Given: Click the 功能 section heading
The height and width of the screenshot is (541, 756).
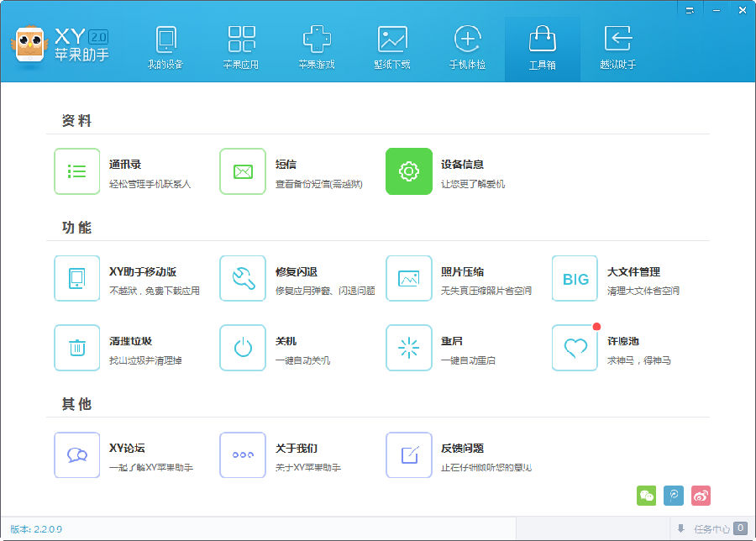Looking at the screenshot, I should click(x=76, y=228).
